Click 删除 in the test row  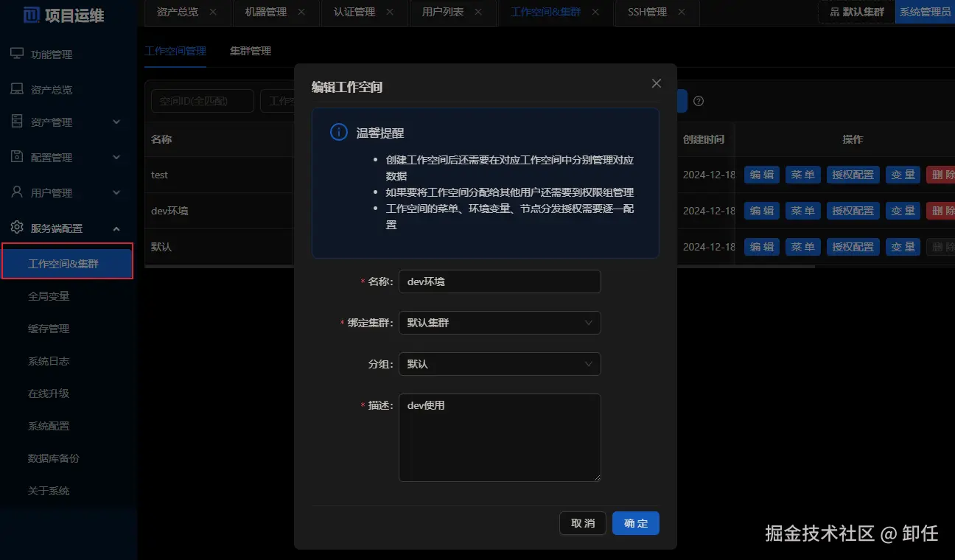pos(941,175)
